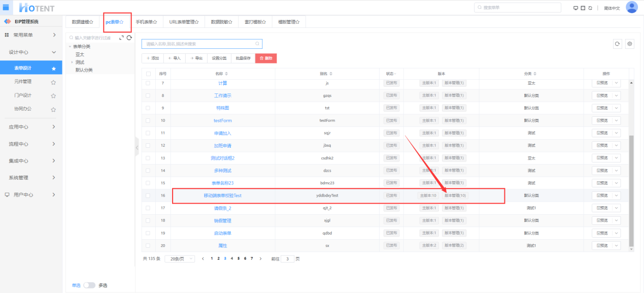Click the star icon next to 元件管理
The image size is (644, 293).
(53, 82)
